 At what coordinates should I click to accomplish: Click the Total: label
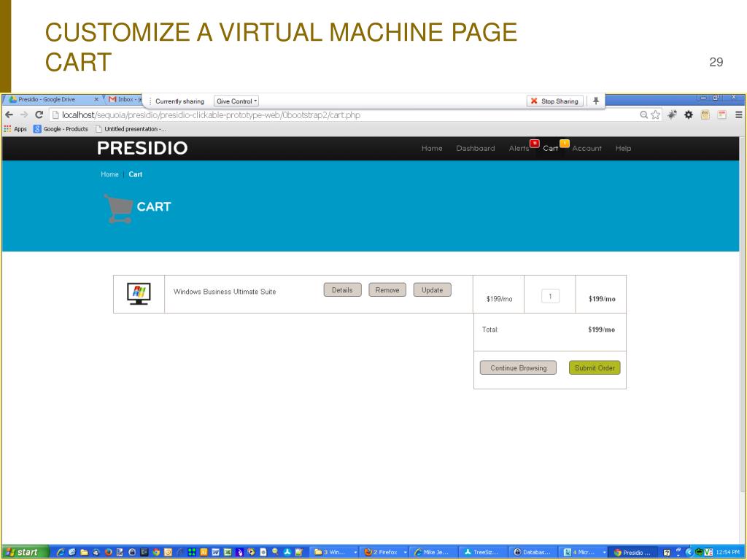coord(489,330)
